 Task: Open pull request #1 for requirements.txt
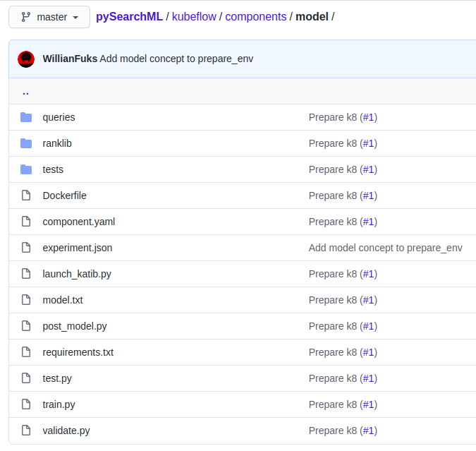tap(369, 352)
